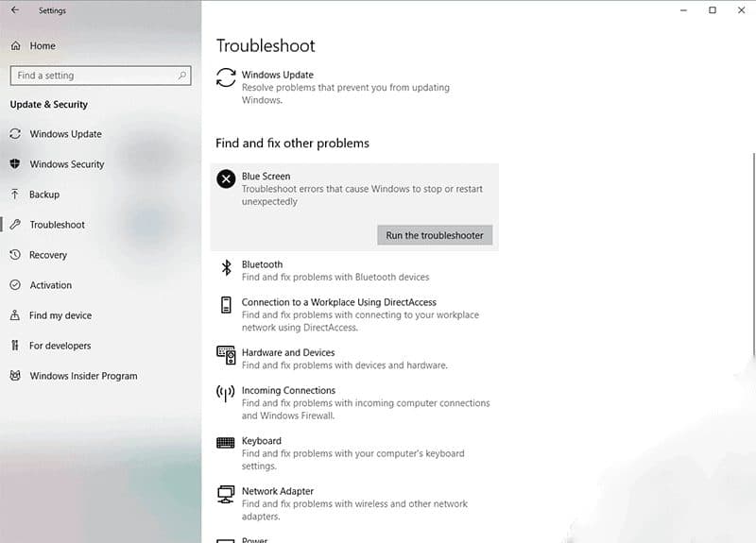The height and width of the screenshot is (543, 756).
Task: Click the back arrow in Settings
Action: pos(15,9)
